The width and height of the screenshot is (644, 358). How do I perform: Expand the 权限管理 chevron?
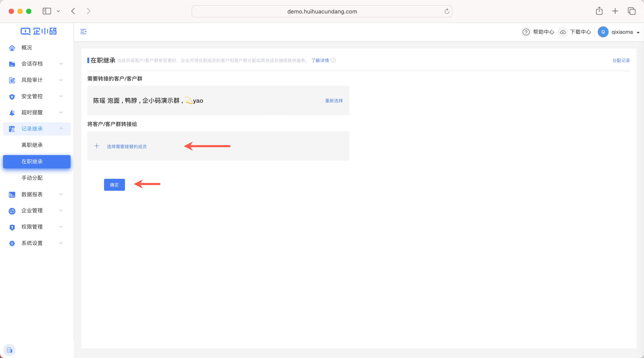click(x=61, y=227)
